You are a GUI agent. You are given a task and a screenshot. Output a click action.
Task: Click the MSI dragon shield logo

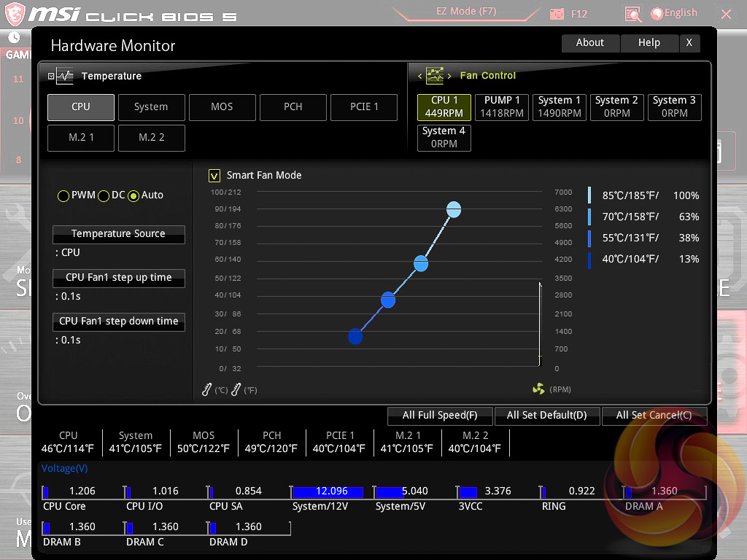(x=15, y=15)
